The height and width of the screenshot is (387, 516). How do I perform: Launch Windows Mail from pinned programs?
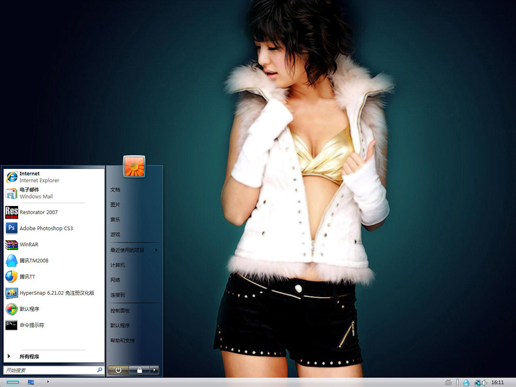coord(54,193)
